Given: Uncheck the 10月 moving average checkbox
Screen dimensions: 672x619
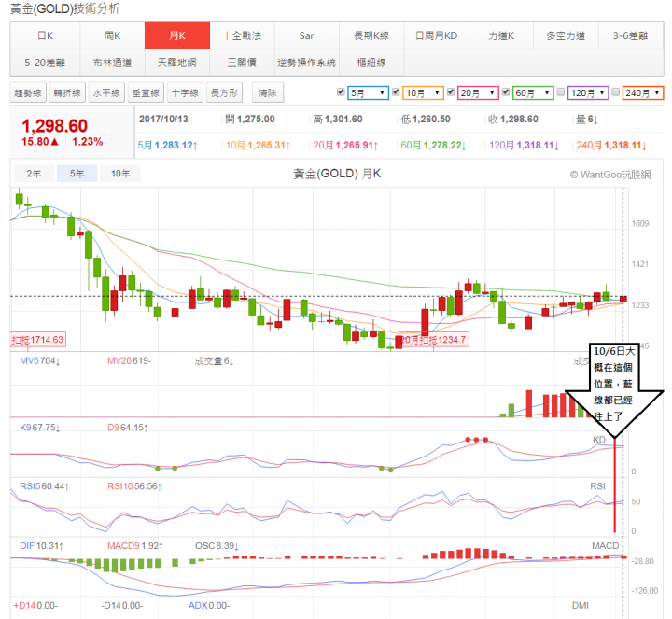Looking at the screenshot, I should (x=396, y=91).
